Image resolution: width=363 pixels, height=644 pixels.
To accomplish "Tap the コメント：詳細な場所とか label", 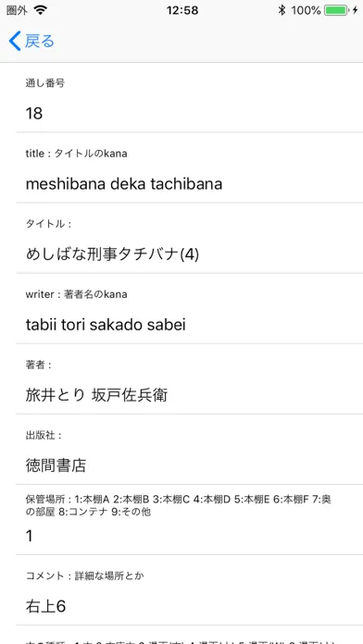I will [x=85, y=576].
